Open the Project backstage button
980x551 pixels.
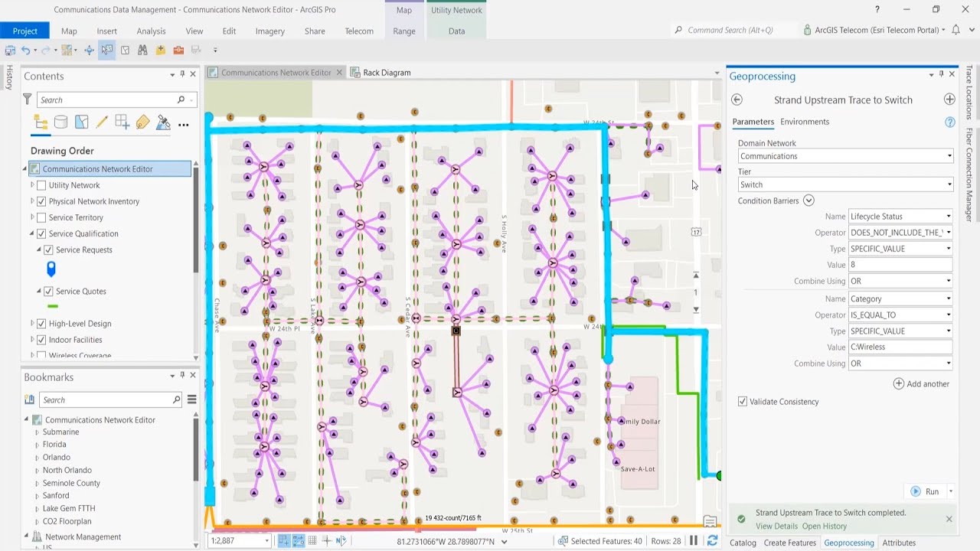click(24, 31)
